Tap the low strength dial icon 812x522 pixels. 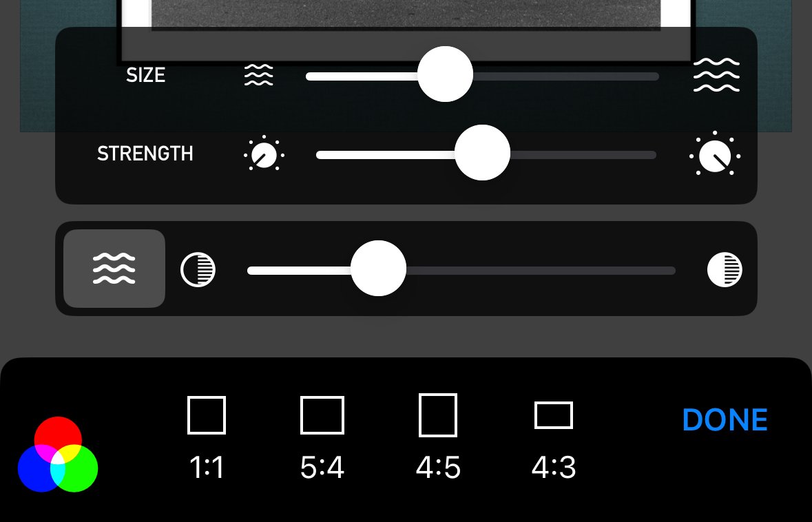pos(264,154)
